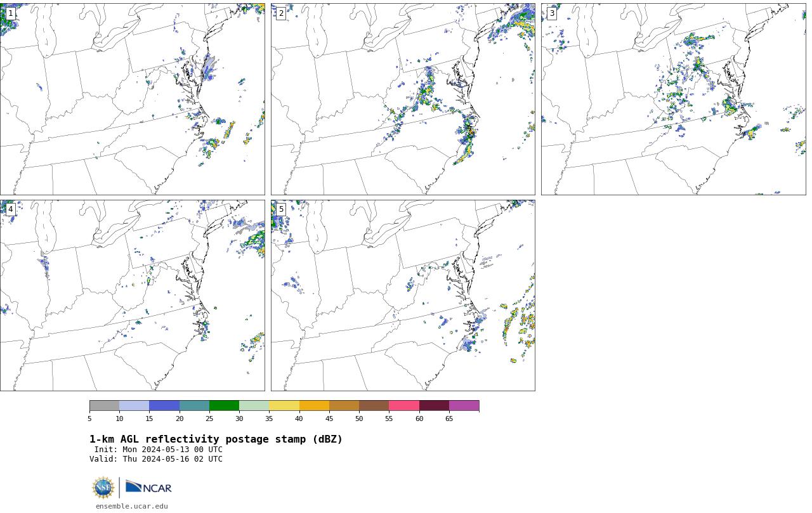Click the gray 5-10 dBZ swatch
812x513 pixels.
click(x=104, y=406)
